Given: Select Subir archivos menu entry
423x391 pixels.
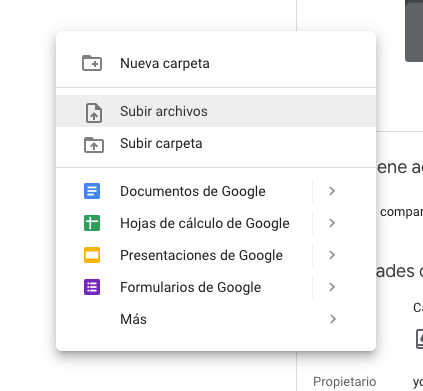Looking at the screenshot, I should (216, 111).
